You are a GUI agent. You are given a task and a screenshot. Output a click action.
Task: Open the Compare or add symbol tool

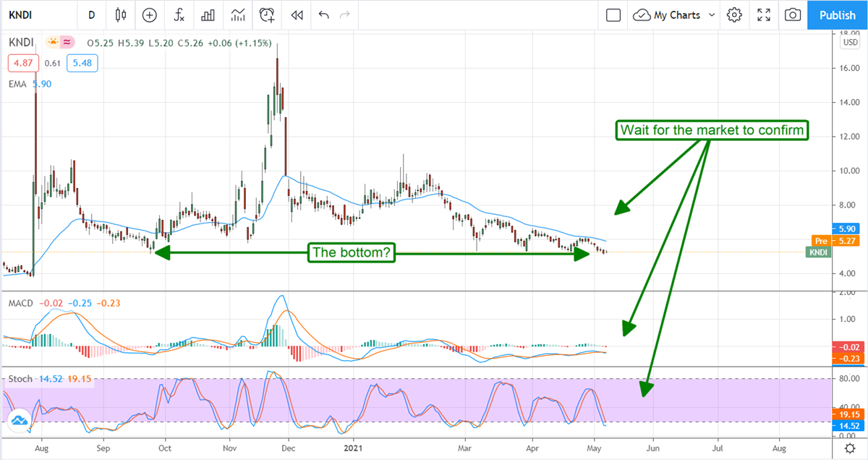click(149, 15)
